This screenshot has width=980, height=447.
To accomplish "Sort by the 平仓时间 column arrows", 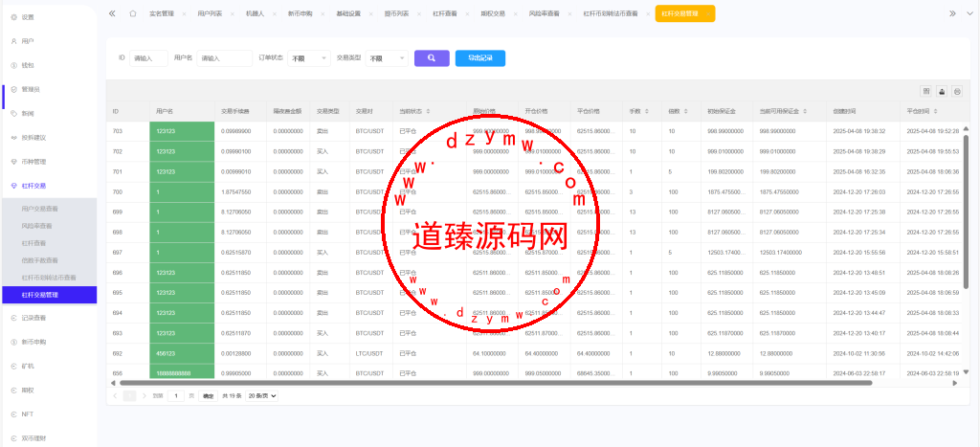I will tap(936, 111).
